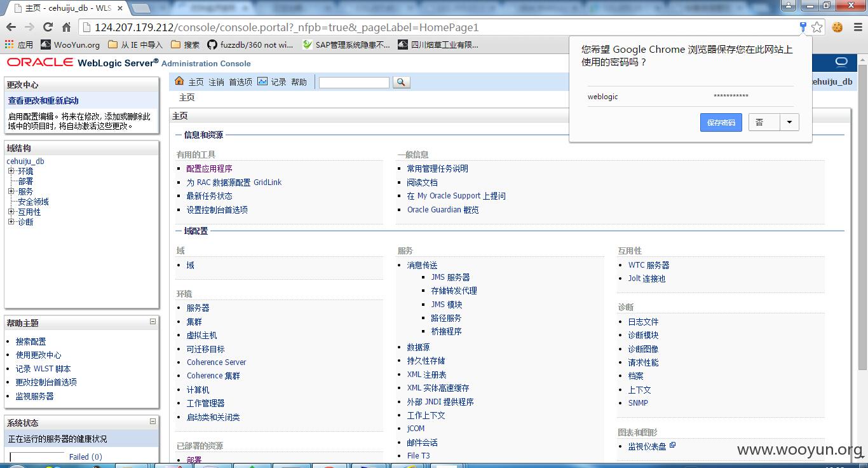Image resolution: width=868 pixels, height=468 pixels.
Task: Click the browser home button
Action: coord(66,27)
